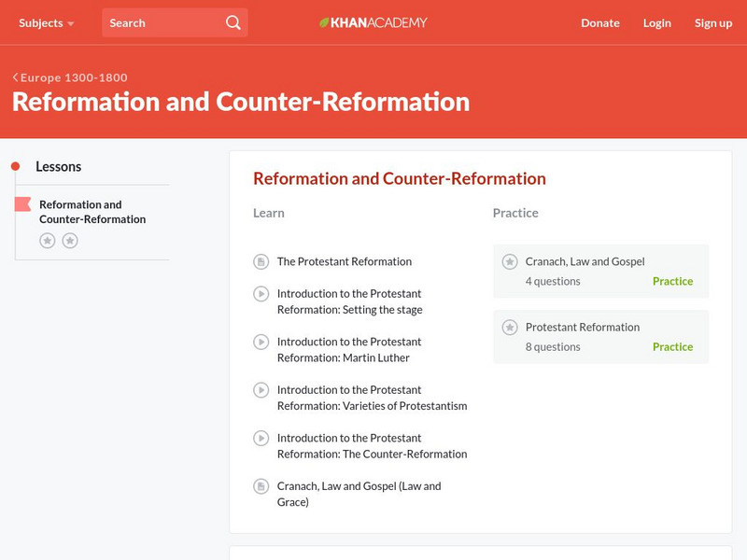Viewport: 747px width, 560px height.
Task: Open article icon for Cranach, Law and Grace
Action: point(260,486)
